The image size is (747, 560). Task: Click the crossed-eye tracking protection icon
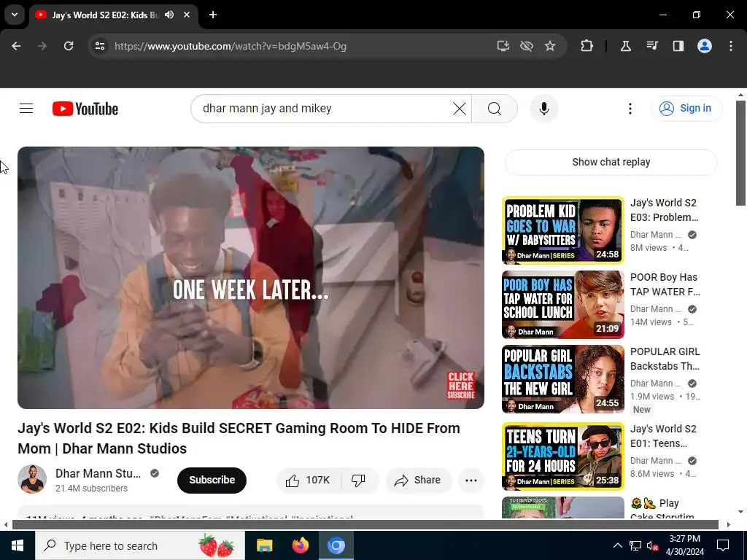pos(527,46)
